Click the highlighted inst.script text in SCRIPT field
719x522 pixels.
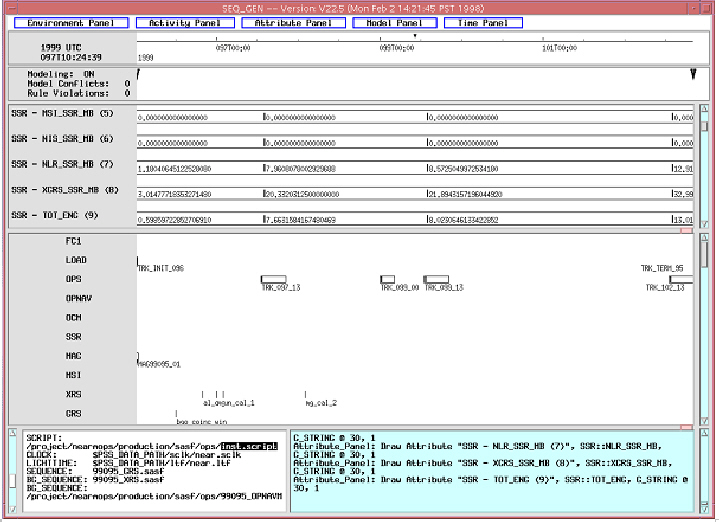[x=249, y=446]
